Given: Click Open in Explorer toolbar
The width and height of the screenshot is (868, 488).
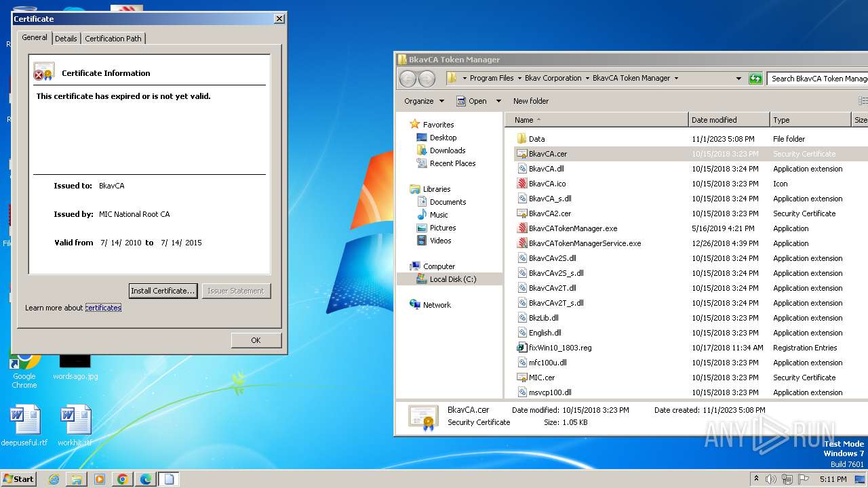Looking at the screenshot, I should tap(472, 101).
